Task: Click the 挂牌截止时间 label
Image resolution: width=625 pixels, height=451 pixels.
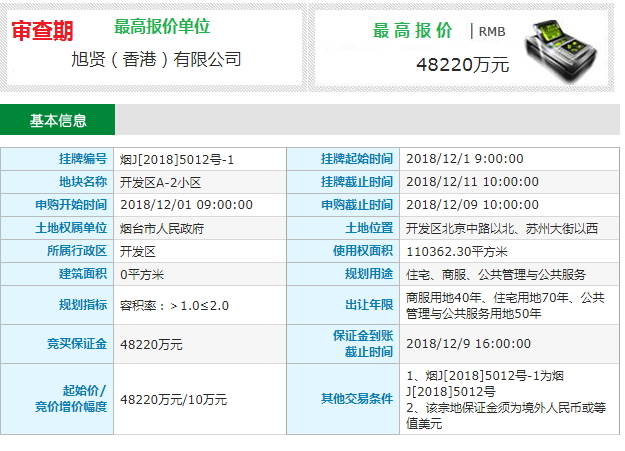Action: (357, 182)
